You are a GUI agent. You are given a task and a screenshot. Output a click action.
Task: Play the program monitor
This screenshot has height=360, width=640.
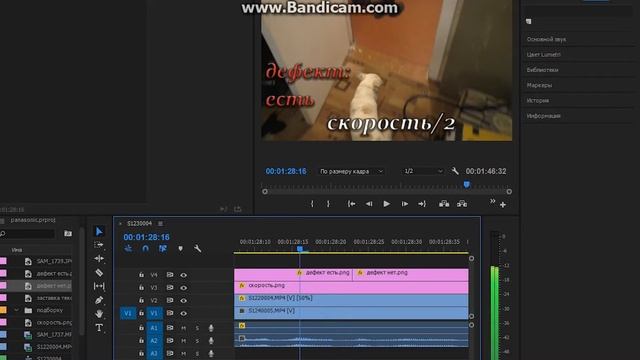(x=386, y=204)
